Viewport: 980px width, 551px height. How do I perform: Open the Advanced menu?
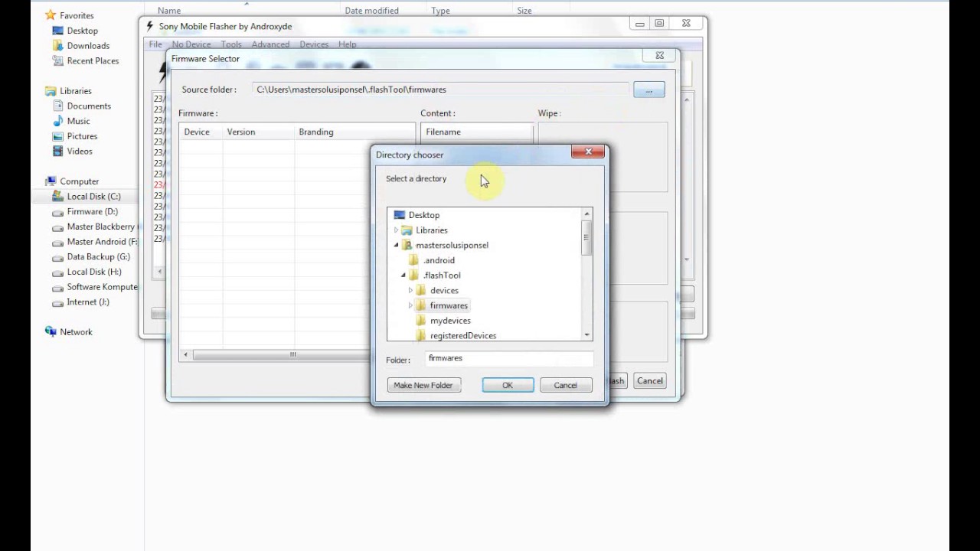coord(270,44)
